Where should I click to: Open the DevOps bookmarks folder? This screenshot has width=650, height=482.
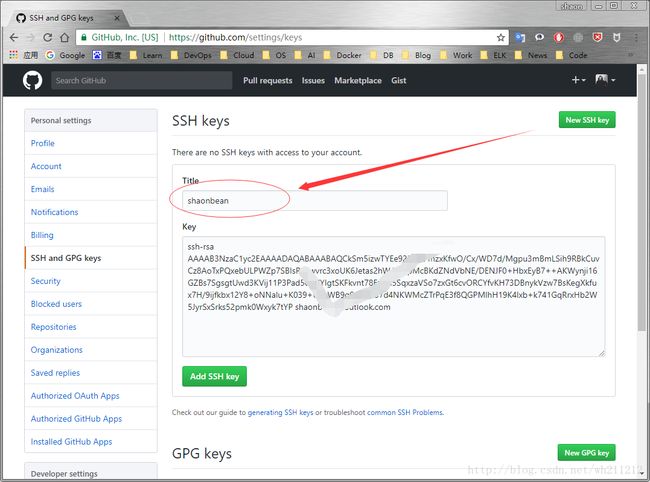pyautogui.click(x=191, y=55)
